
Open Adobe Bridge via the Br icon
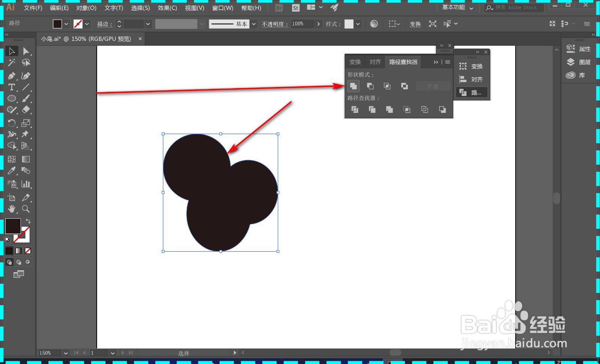(x=279, y=7)
